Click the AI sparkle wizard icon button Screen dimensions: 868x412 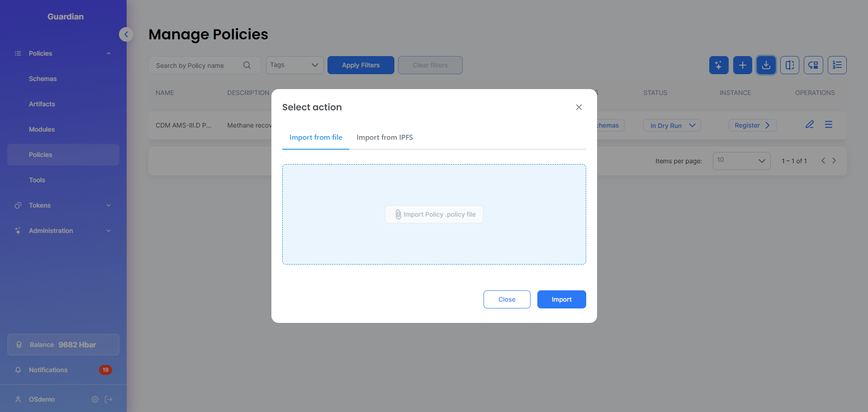tap(719, 65)
